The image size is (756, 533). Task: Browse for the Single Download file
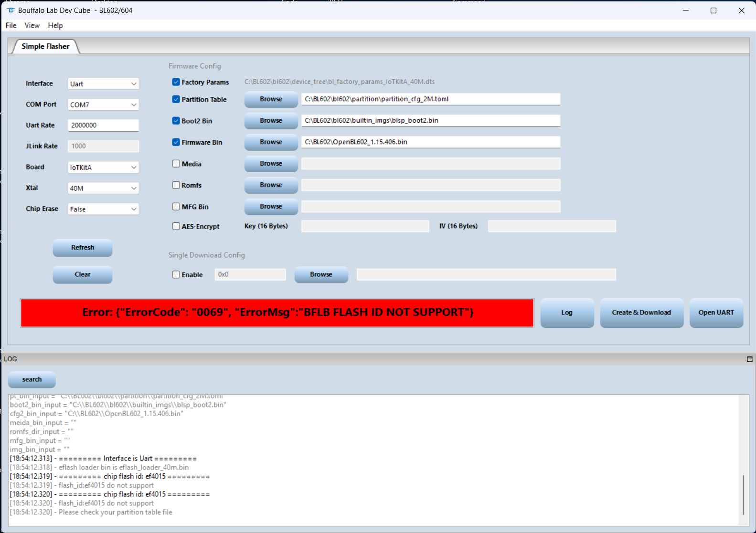321,274
